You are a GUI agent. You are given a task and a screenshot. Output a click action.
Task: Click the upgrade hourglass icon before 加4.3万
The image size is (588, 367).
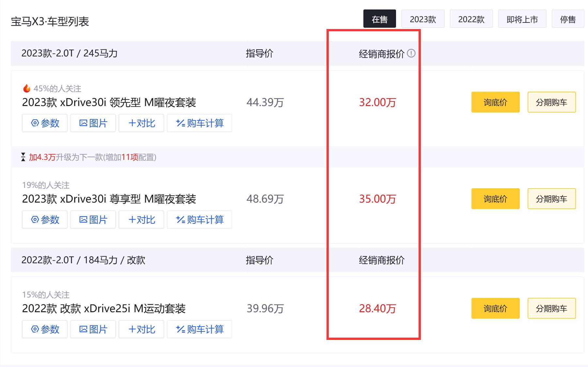pyautogui.click(x=23, y=157)
